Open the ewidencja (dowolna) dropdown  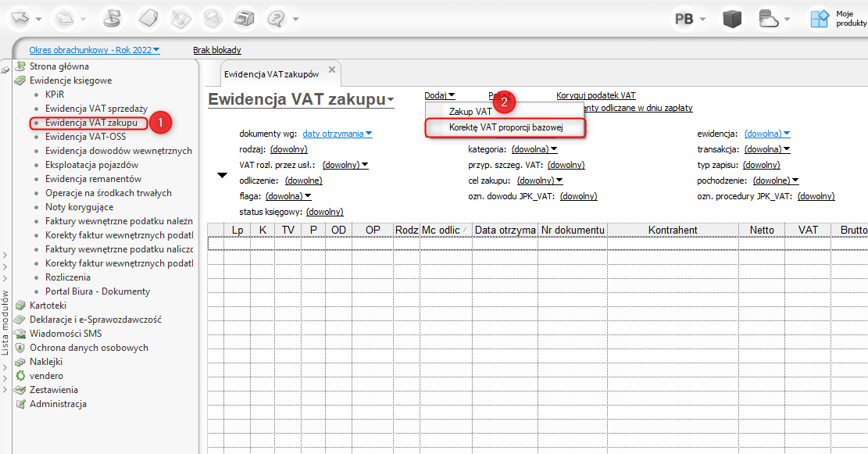tap(766, 134)
